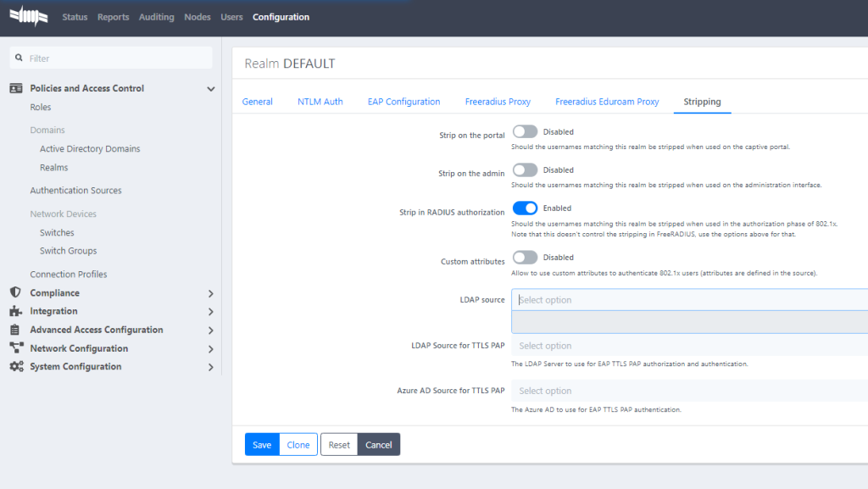
Task: Open Active Directory Domains in sidebar
Action: point(90,149)
